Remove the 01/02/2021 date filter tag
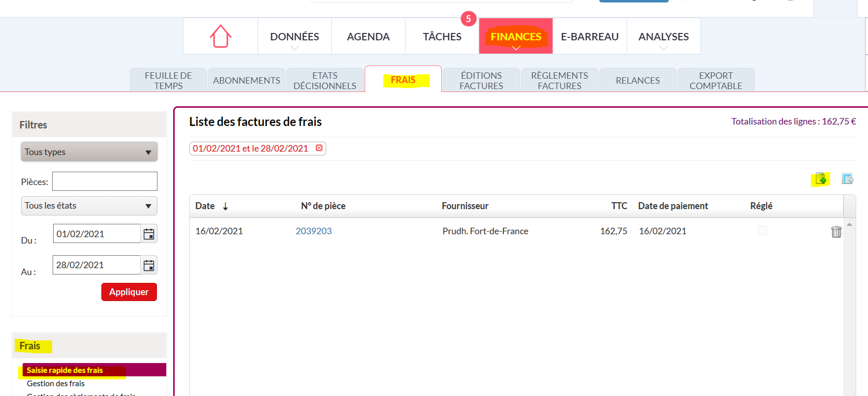 (319, 148)
